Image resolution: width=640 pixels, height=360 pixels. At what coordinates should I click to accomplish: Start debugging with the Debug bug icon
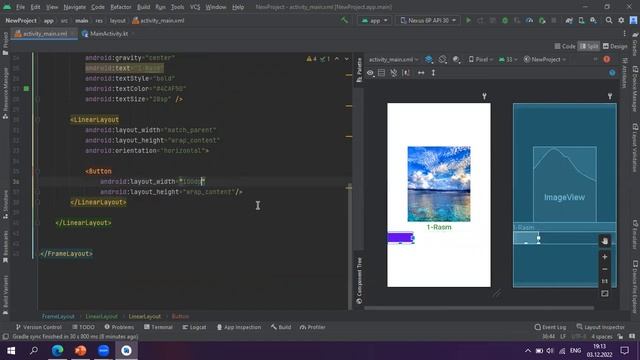[x=505, y=20]
